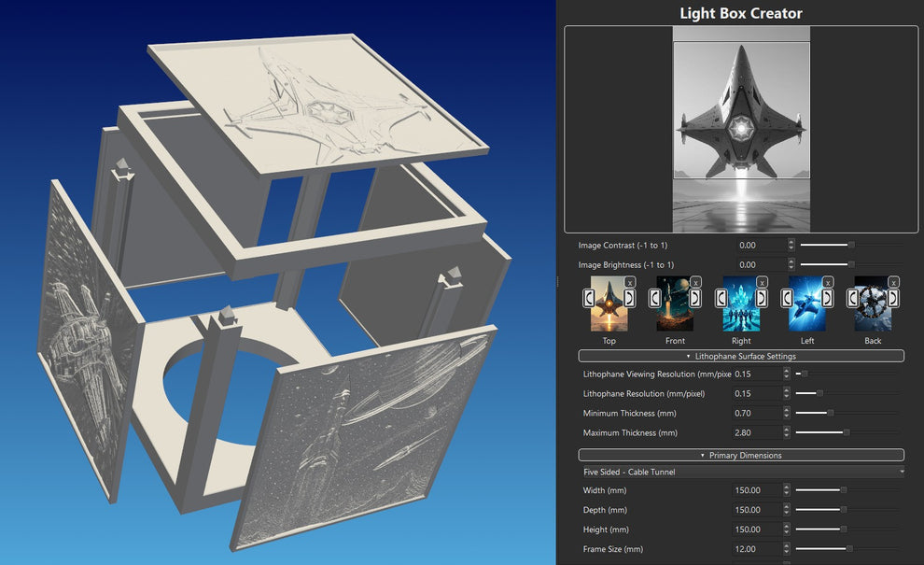The width and height of the screenshot is (924, 565).
Task: Click the Width value input field
Action: click(x=756, y=489)
